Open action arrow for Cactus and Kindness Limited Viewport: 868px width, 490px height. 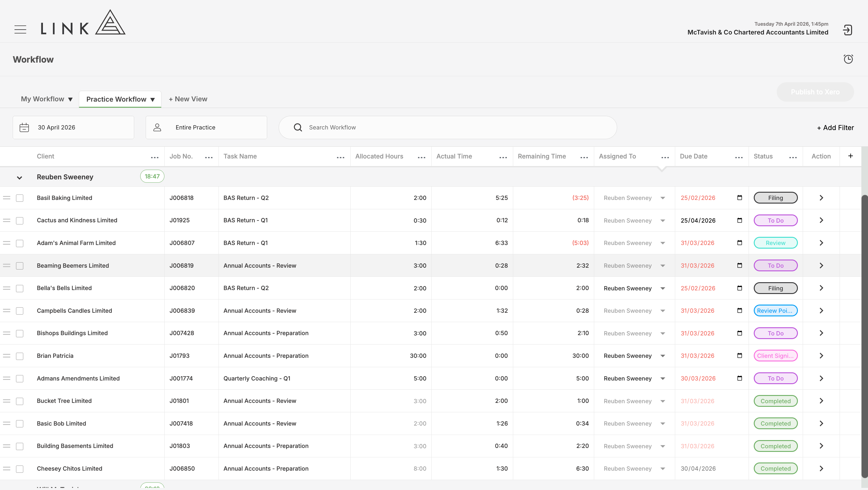821,220
